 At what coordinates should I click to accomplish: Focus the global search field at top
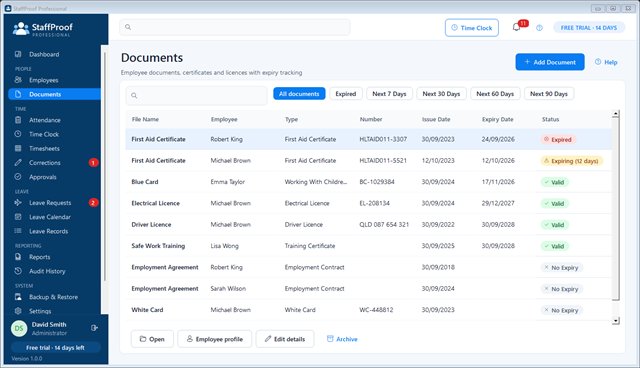(235, 27)
